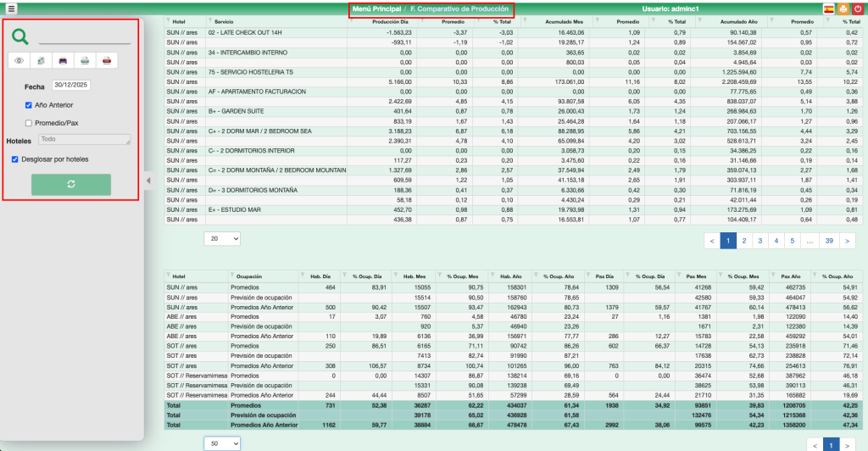Click the purple printer icon
This screenshot has height=451, width=868.
pos(63,61)
